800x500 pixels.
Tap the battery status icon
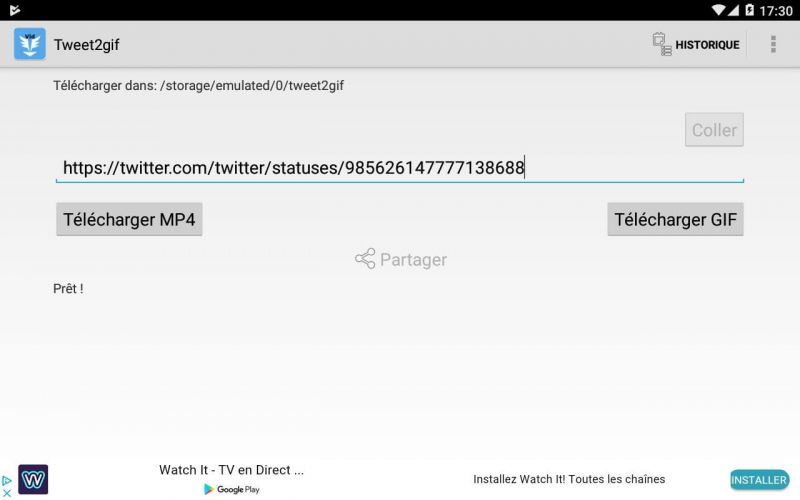pyautogui.click(x=749, y=10)
